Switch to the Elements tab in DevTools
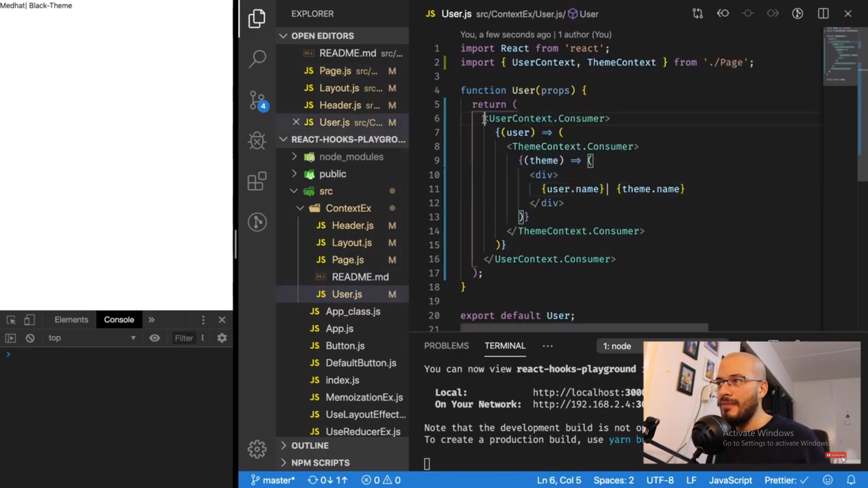The image size is (868, 488). [x=71, y=320]
